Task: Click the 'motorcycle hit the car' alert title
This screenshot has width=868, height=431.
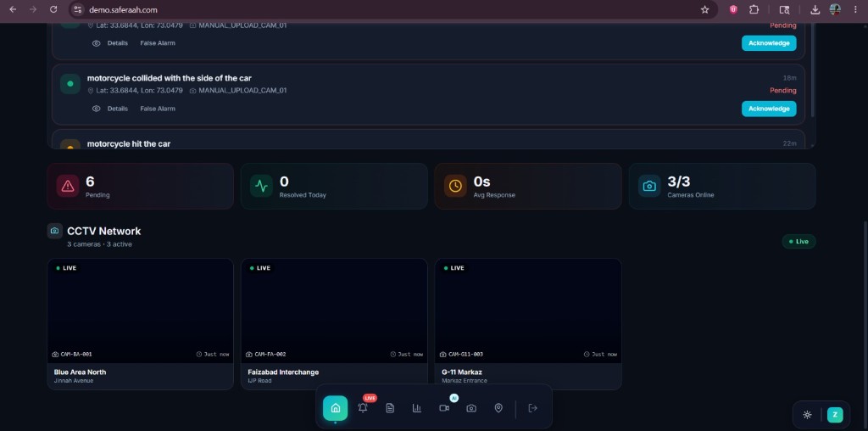Action: 129,143
